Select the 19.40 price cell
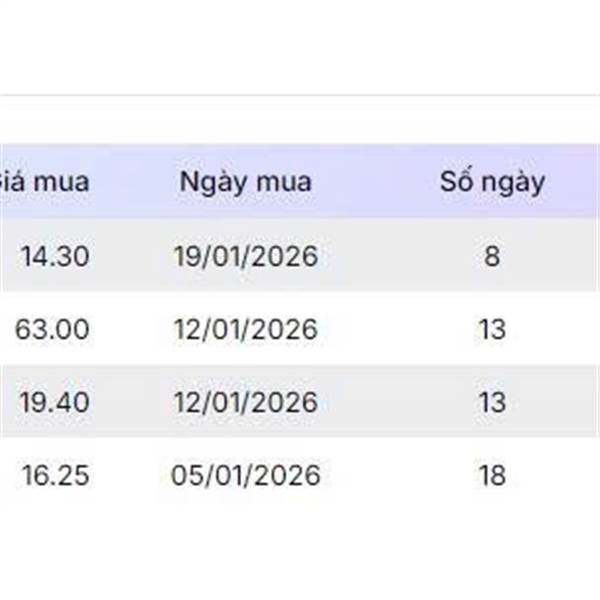The height and width of the screenshot is (600, 600). pyautogui.click(x=55, y=402)
